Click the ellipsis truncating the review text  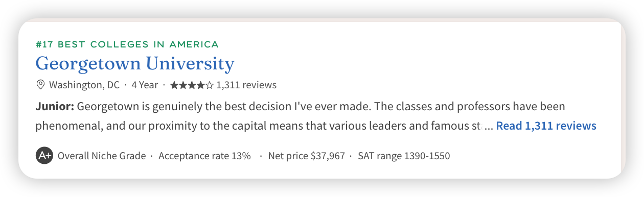489,126
